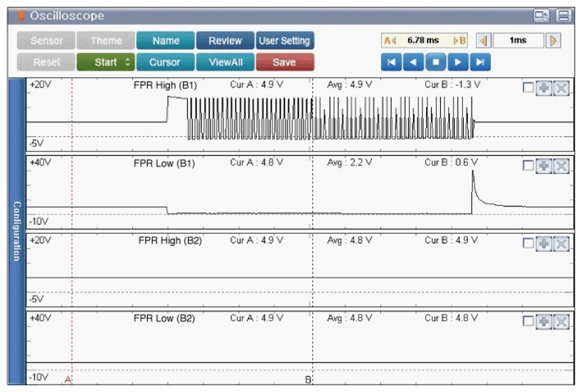Viewport: 582px width, 392px height.
Task: Click the 6.78 ms cursor time value
Action: pyautogui.click(x=423, y=40)
